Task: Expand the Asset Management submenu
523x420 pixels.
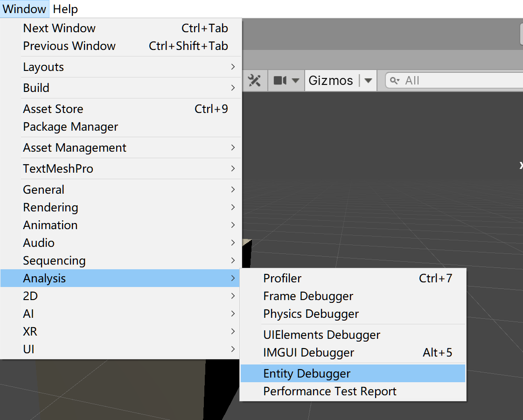Action: [121, 147]
